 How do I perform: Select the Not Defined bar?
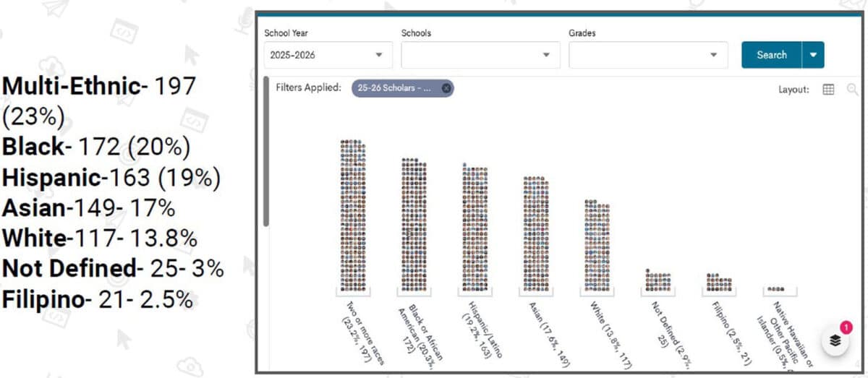coord(658,280)
